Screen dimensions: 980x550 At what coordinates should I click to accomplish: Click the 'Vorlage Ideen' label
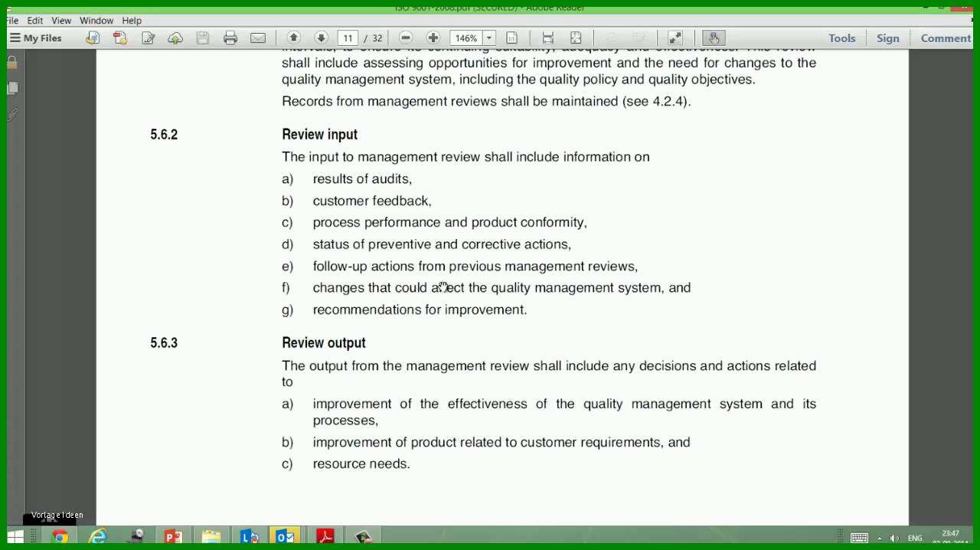57,515
